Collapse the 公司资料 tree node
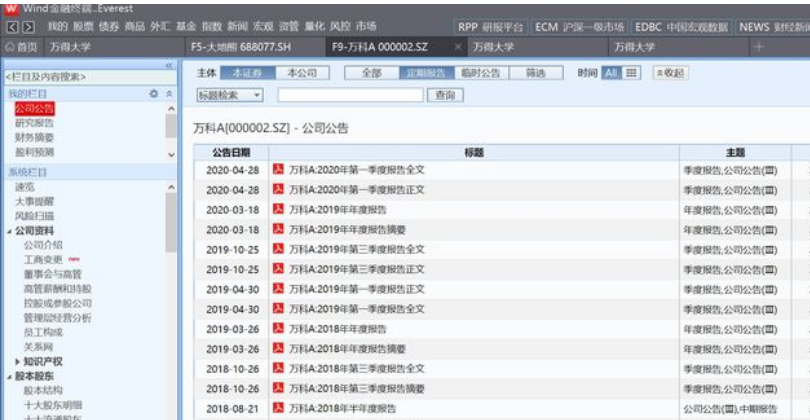The height and width of the screenshot is (420, 810). pos(9,231)
